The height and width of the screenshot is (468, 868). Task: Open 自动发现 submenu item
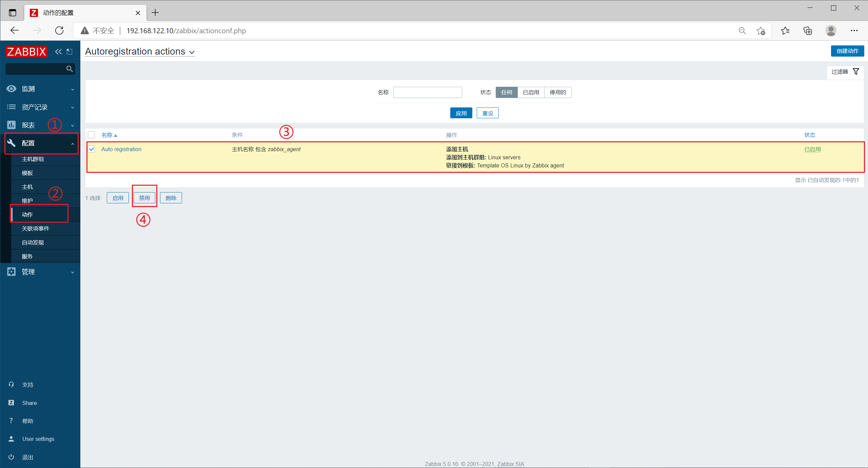tap(45, 242)
